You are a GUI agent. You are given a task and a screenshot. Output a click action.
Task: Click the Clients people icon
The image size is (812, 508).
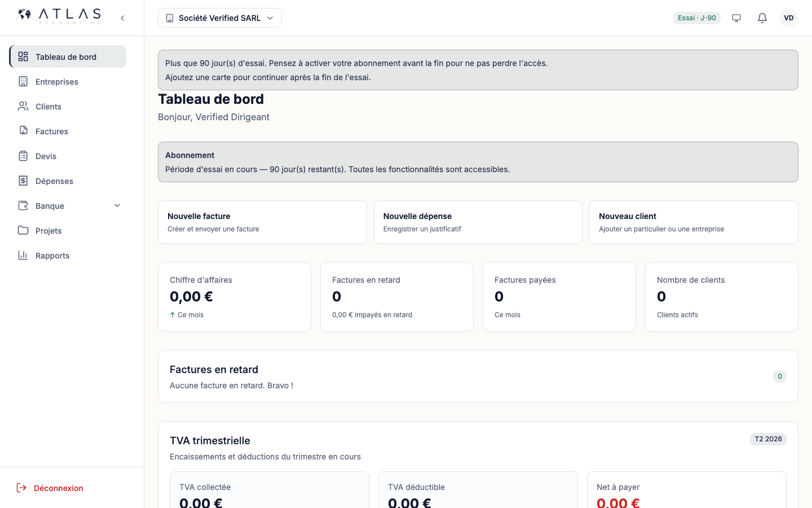[23, 106]
